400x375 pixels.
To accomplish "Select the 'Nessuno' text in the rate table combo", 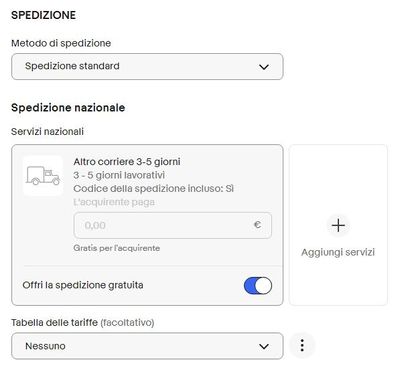I will pyautogui.click(x=45, y=346).
